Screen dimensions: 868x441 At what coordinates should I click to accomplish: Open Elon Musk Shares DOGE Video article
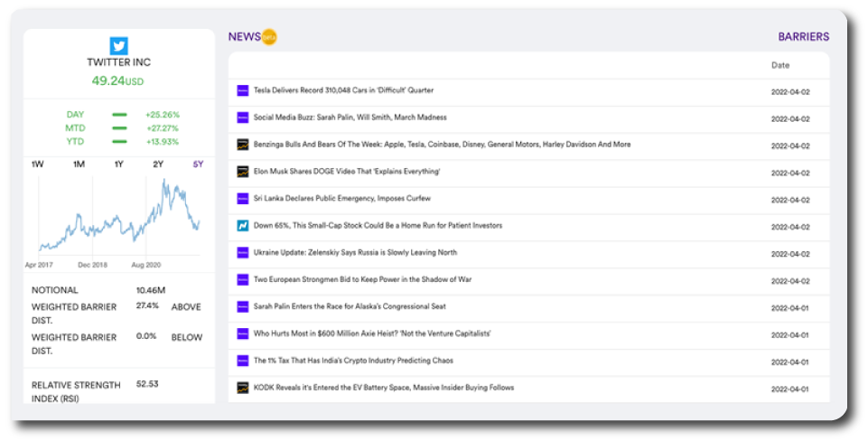click(x=347, y=172)
